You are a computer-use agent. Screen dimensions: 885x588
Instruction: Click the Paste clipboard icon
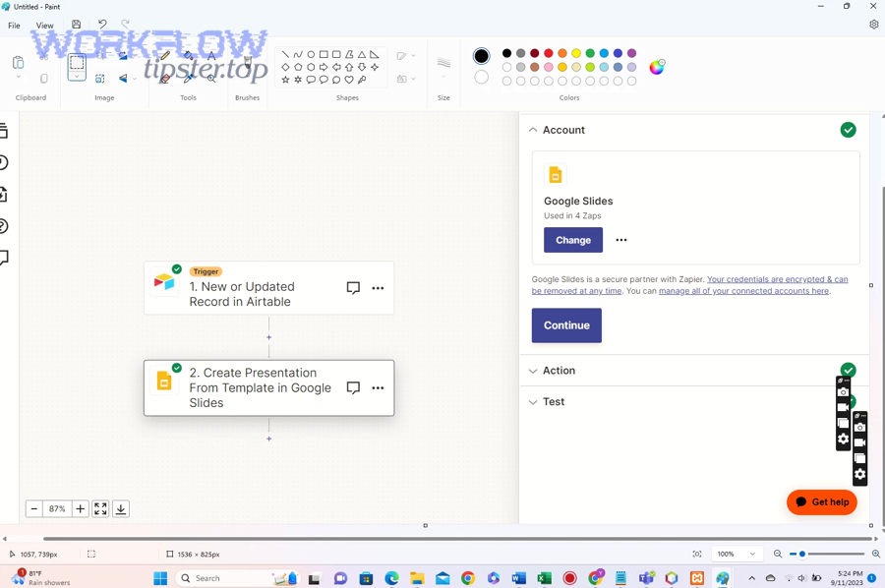(18, 62)
